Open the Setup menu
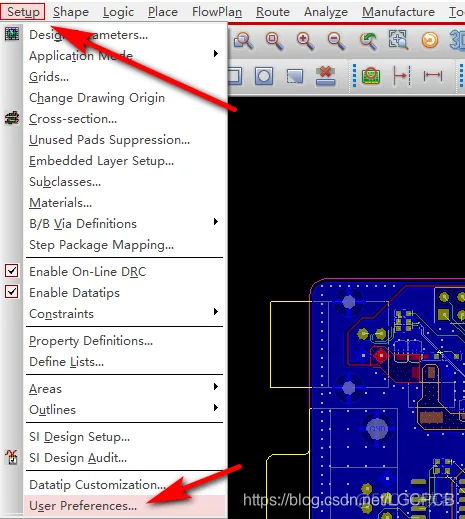Image resolution: width=465 pixels, height=519 pixels. point(23,12)
